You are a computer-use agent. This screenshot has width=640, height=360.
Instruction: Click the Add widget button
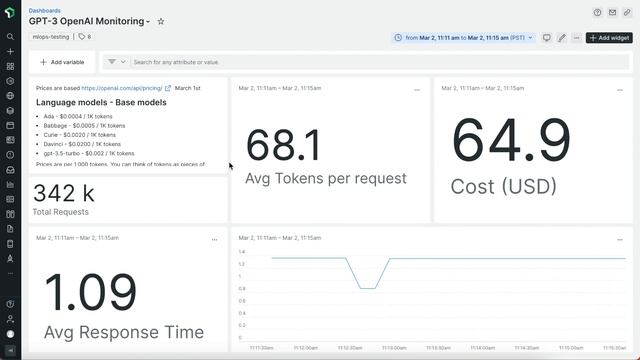tap(609, 38)
